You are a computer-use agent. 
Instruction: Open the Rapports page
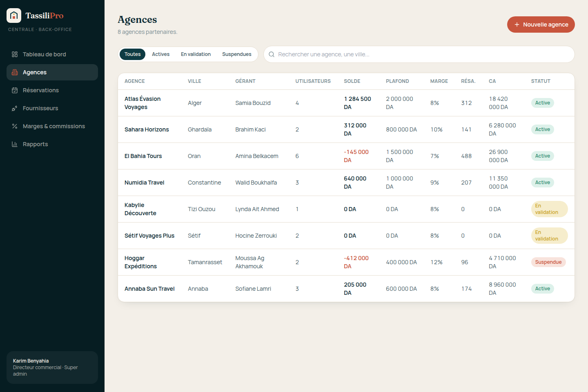tap(52, 144)
